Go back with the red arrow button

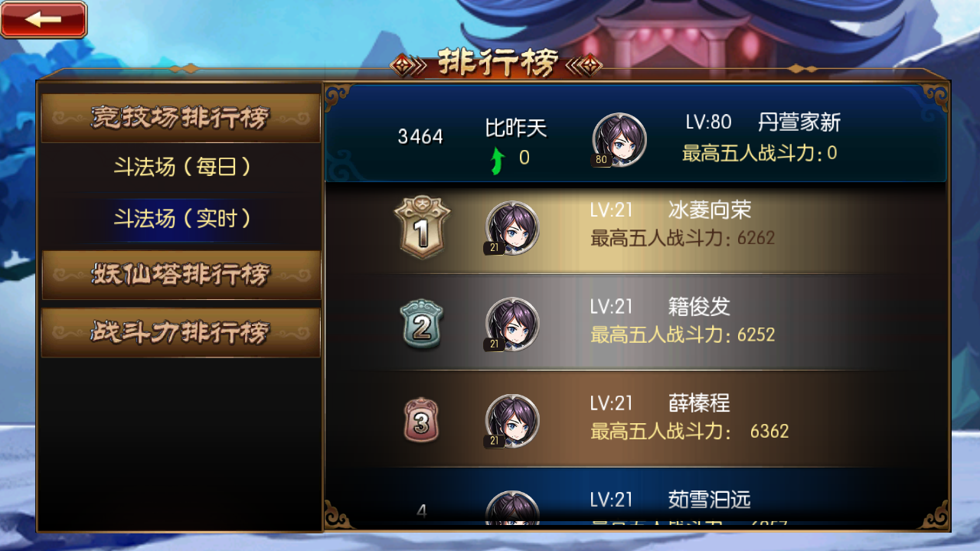[44, 19]
